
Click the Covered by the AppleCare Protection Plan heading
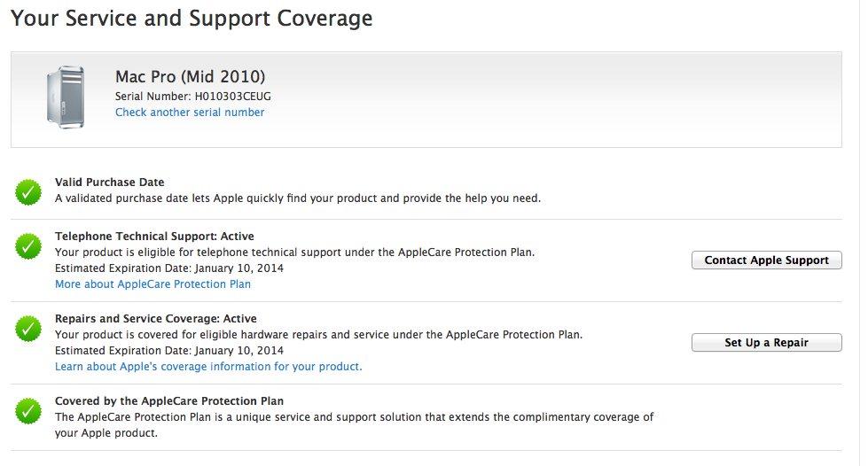pyautogui.click(x=169, y=401)
